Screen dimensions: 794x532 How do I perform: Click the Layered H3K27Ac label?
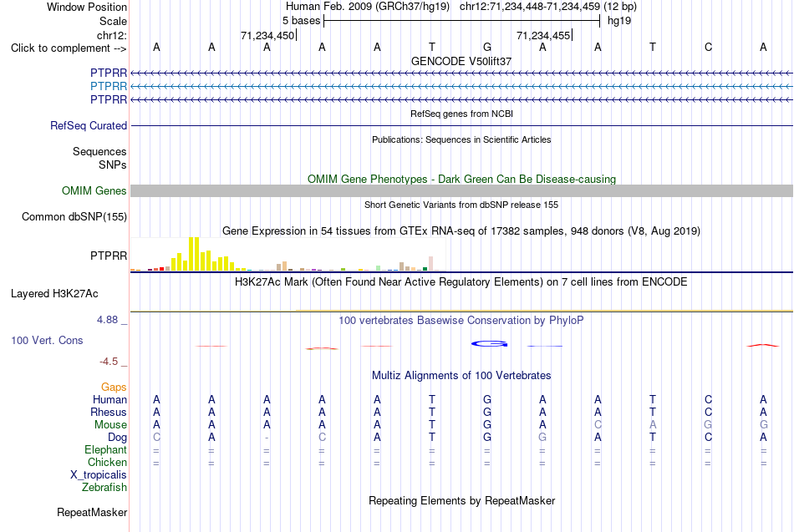pos(54,294)
